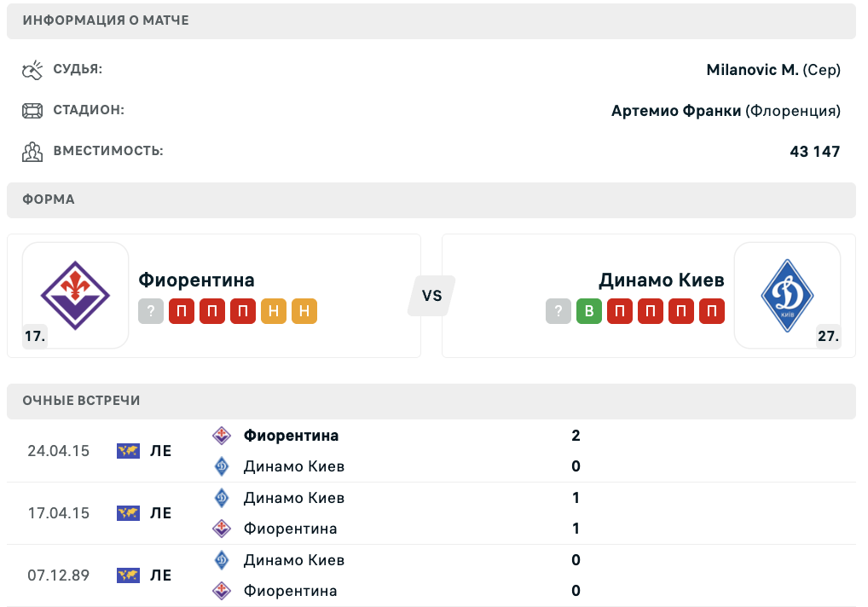Click the ОЧНЫЕ ВСТРЕЧИ section header
868x607 pixels.
pyautogui.click(x=82, y=401)
